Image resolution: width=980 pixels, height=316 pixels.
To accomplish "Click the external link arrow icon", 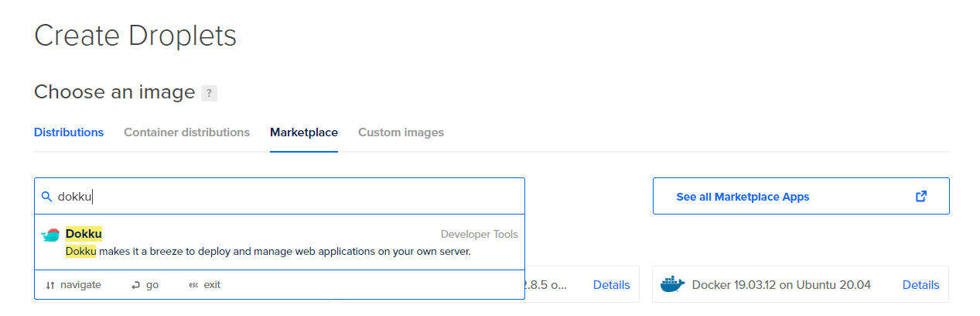I will [920, 196].
